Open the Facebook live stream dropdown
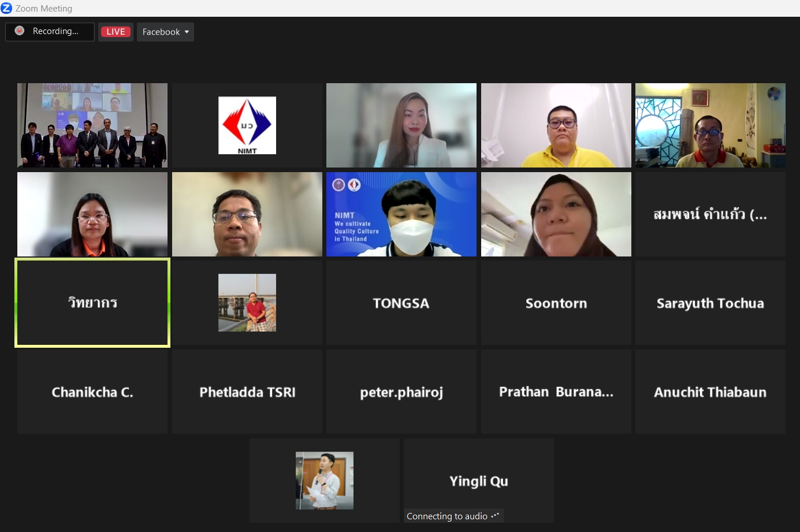The image size is (800, 532). click(x=165, y=32)
